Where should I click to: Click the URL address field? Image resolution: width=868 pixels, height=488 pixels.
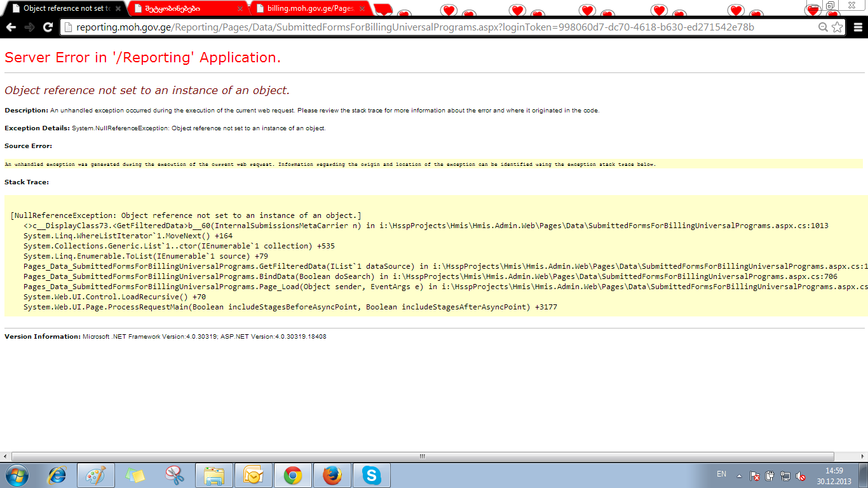(x=413, y=27)
